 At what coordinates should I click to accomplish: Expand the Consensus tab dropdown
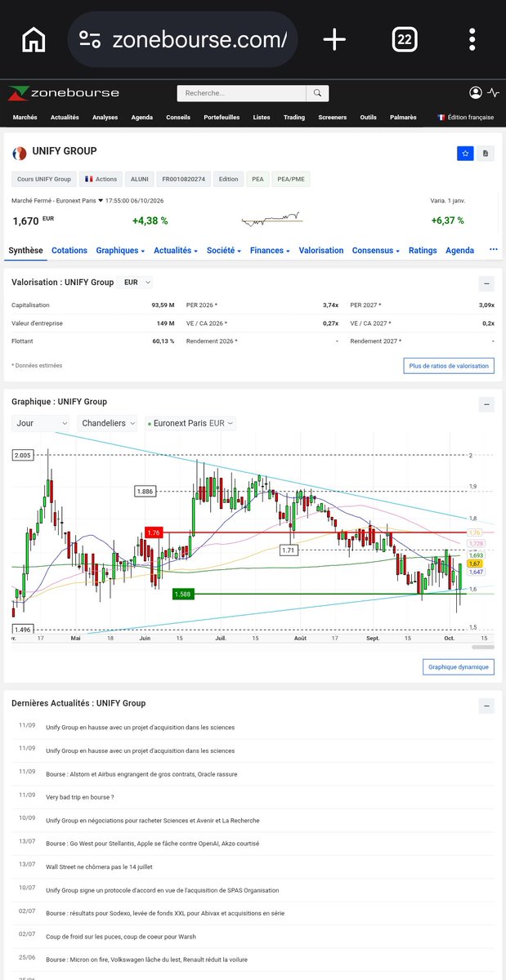[x=376, y=251]
